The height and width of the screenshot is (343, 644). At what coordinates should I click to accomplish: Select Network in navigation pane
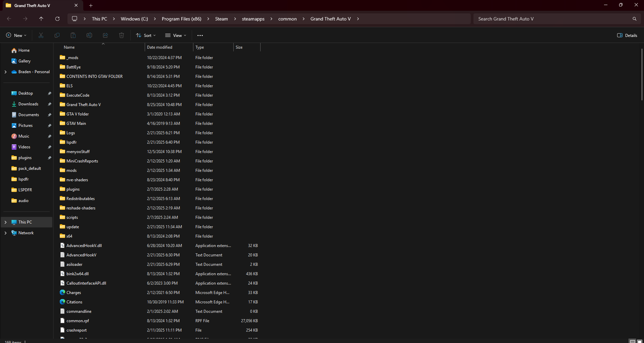(26, 233)
